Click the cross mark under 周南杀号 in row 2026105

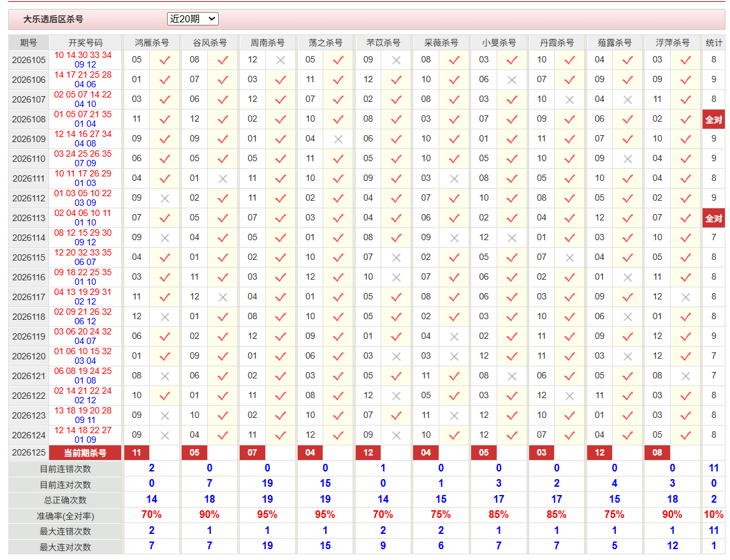(281, 60)
